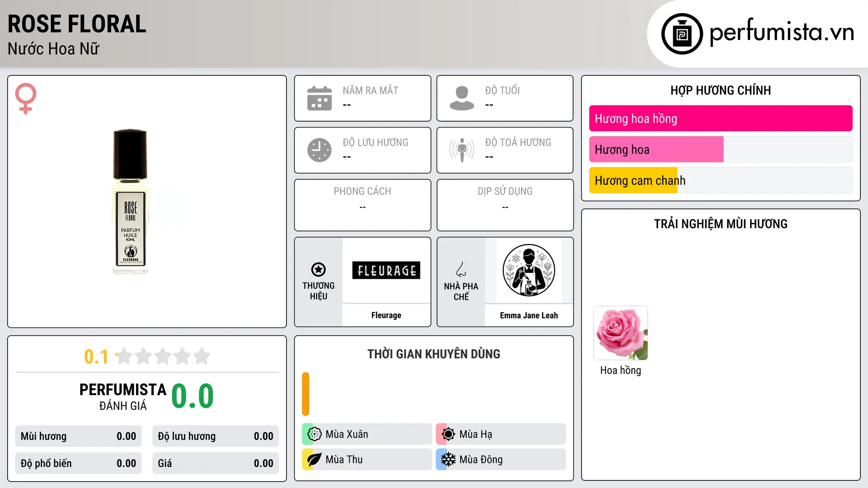The image size is (868, 488).
Task: Click the Giá score row
Action: click(216, 463)
